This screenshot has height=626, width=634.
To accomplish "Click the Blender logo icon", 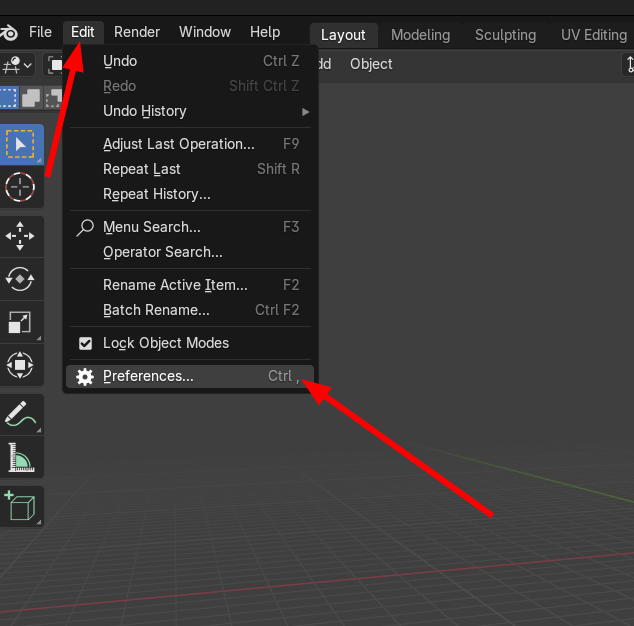I will (9, 32).
